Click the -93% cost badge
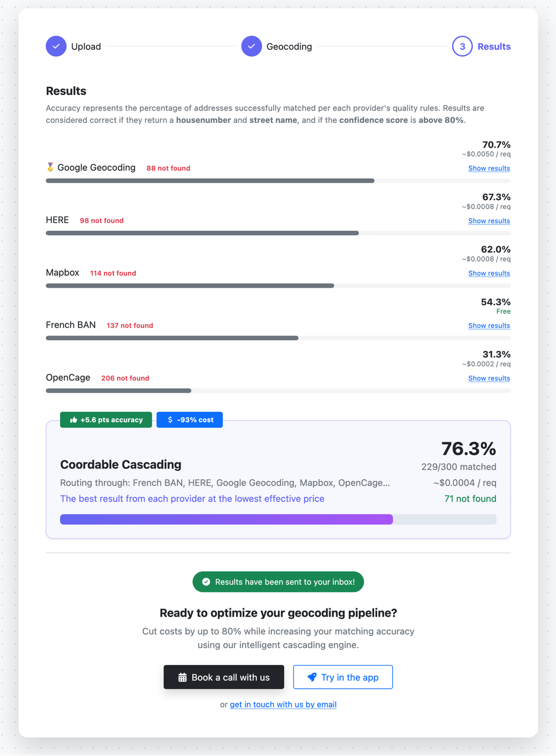This screenshot has height=756, width=556. click(189, 419)
